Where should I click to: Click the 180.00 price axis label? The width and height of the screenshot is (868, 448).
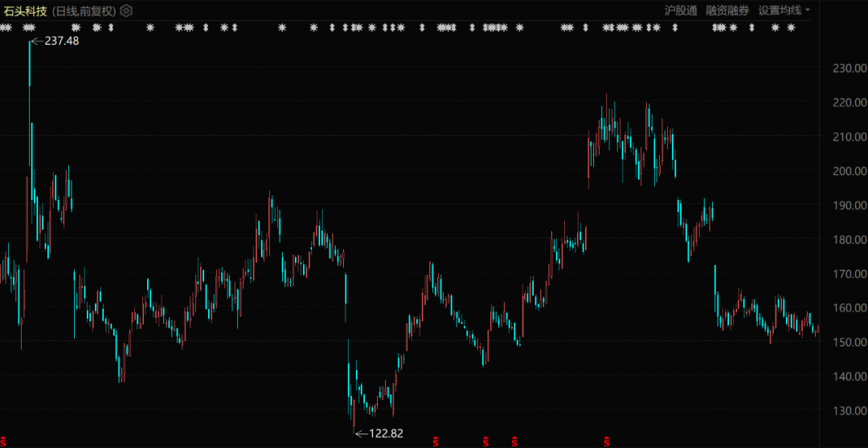(x=850, y=239)
